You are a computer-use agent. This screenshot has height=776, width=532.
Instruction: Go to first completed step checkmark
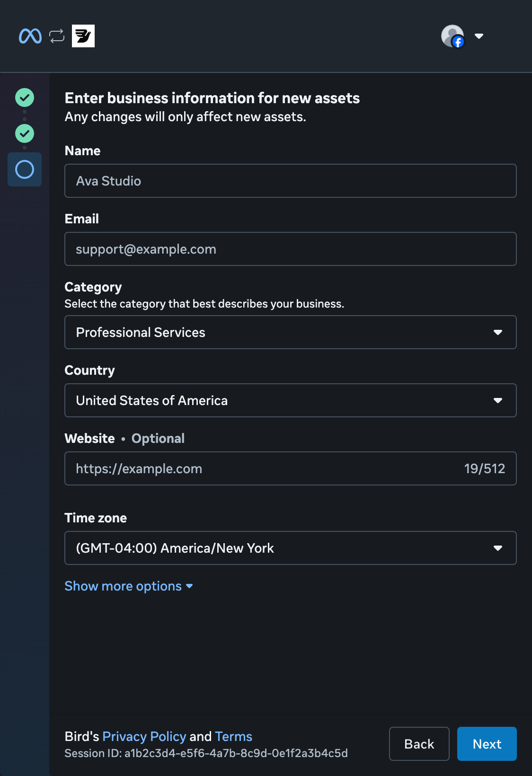25,97
